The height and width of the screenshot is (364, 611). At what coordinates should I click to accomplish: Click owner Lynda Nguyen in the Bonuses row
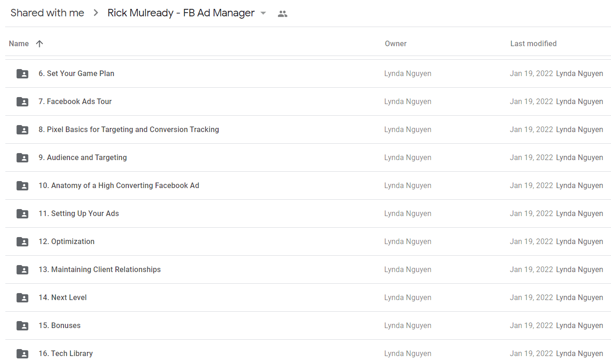click(x=408, y=325)
